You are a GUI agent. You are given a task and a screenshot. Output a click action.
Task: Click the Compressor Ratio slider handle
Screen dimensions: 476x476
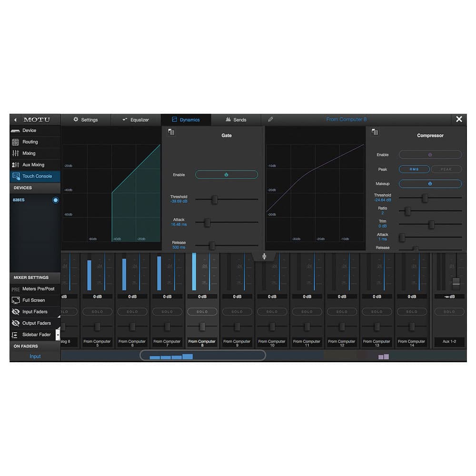pyautogui.click(x=408, y=211)
